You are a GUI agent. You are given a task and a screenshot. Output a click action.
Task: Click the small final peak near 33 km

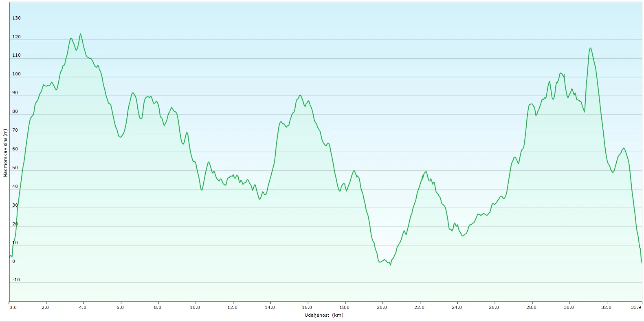(x=623, y=148)
